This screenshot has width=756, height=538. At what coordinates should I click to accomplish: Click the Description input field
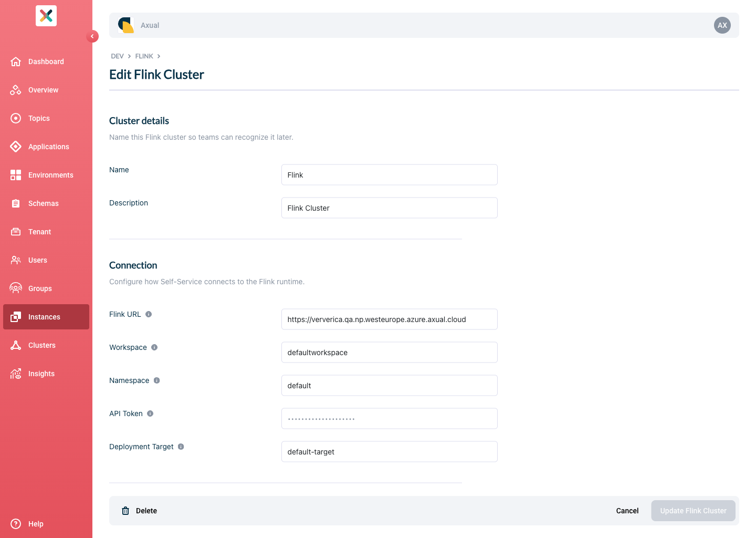click(x=390, y=208)
